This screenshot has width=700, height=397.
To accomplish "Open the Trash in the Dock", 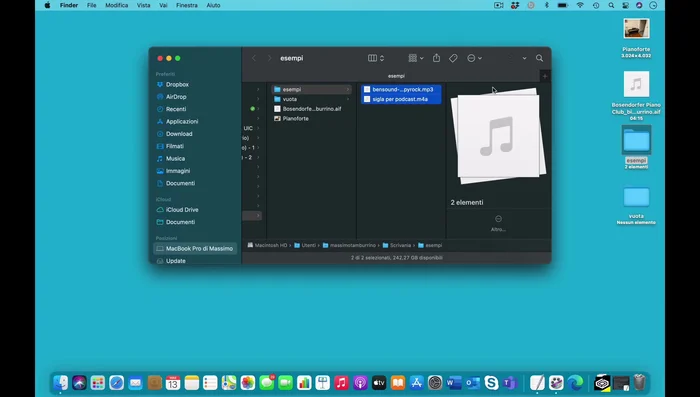I will [x=640, y=383].
